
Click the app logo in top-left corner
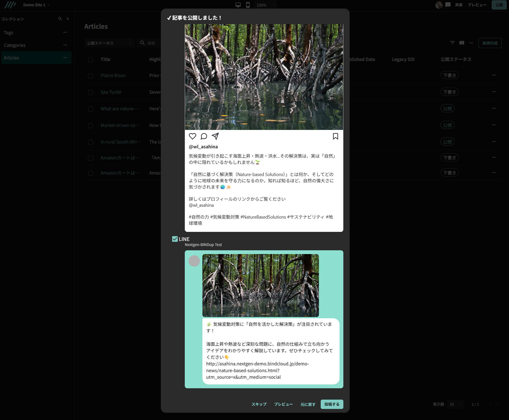pyautogui.click(x=10, y=5)
